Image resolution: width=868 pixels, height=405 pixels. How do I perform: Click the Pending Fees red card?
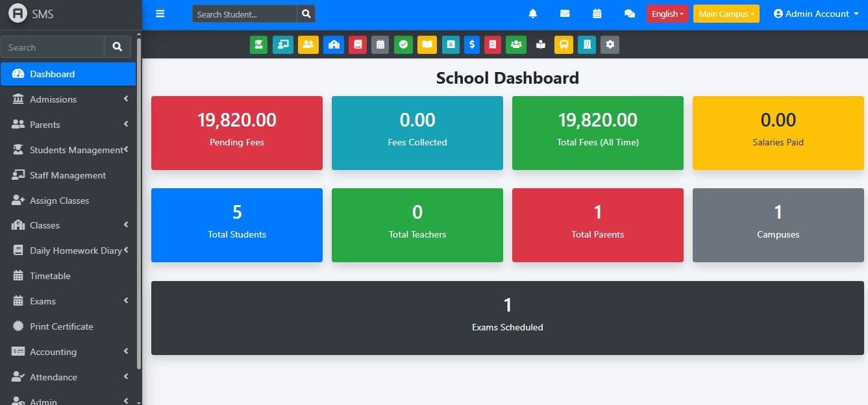[x=237, y=133]
